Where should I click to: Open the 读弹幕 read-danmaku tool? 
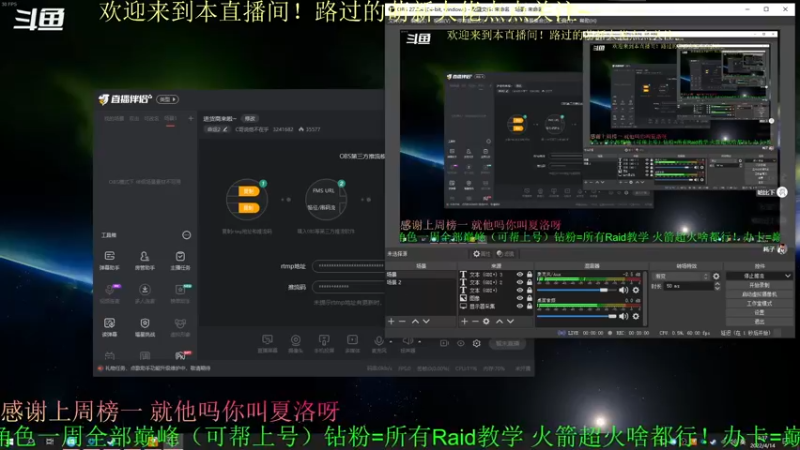click(x=110, y=327)
